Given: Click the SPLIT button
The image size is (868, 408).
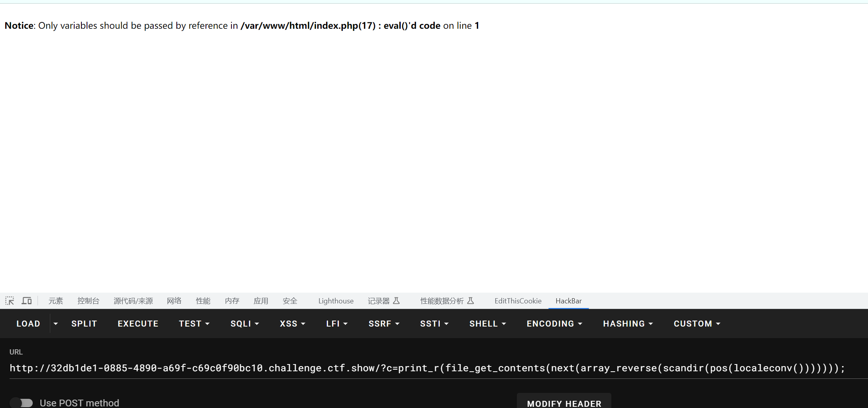Looking at the screenshot, I should 84,324.
